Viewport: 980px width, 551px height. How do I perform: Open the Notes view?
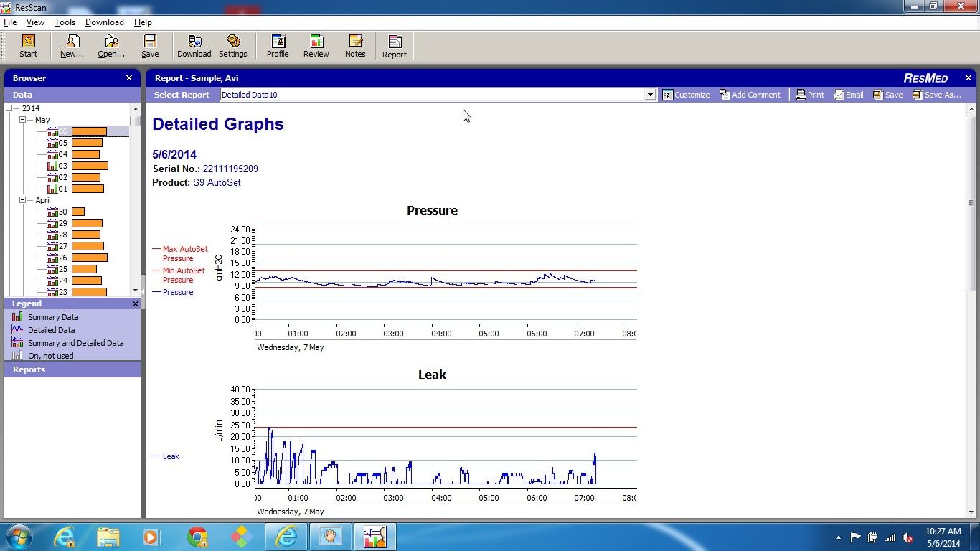coord(355,47)
